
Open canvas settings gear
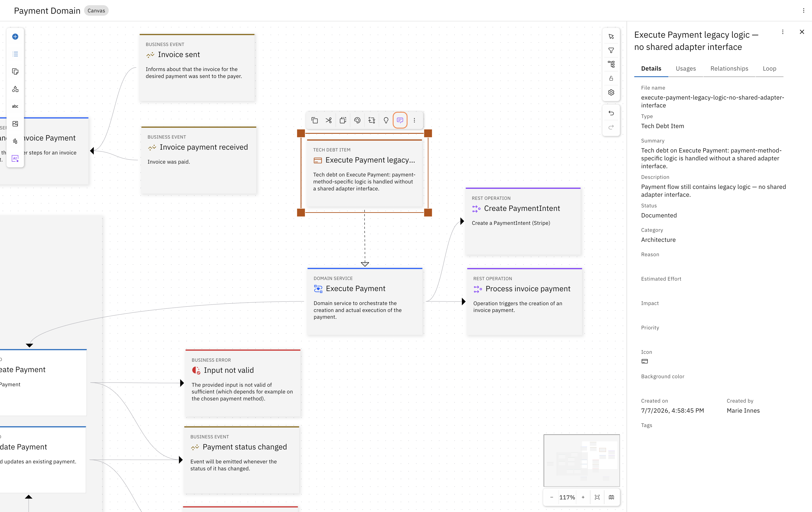click(611, 92)
